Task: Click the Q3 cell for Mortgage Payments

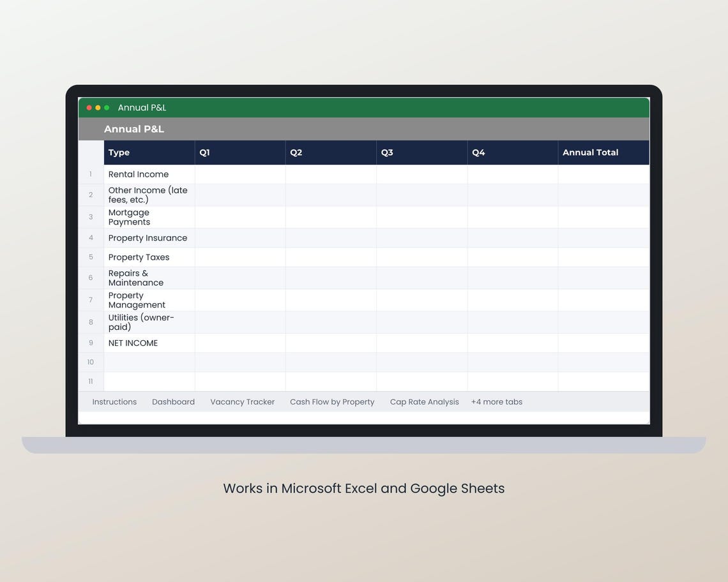Action: point(422,217)
